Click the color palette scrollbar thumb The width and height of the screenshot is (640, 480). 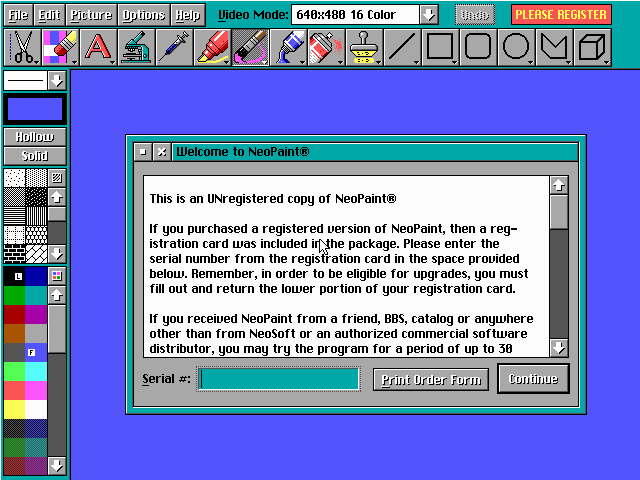click(57, 329)
